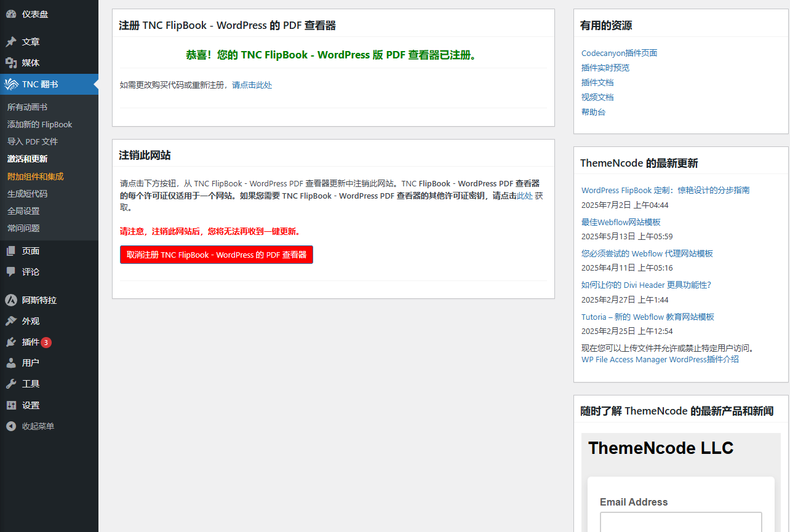790x532 pixels.
Task: Open WordPress FlipBook 定制 article link
Action: (665, 190)
